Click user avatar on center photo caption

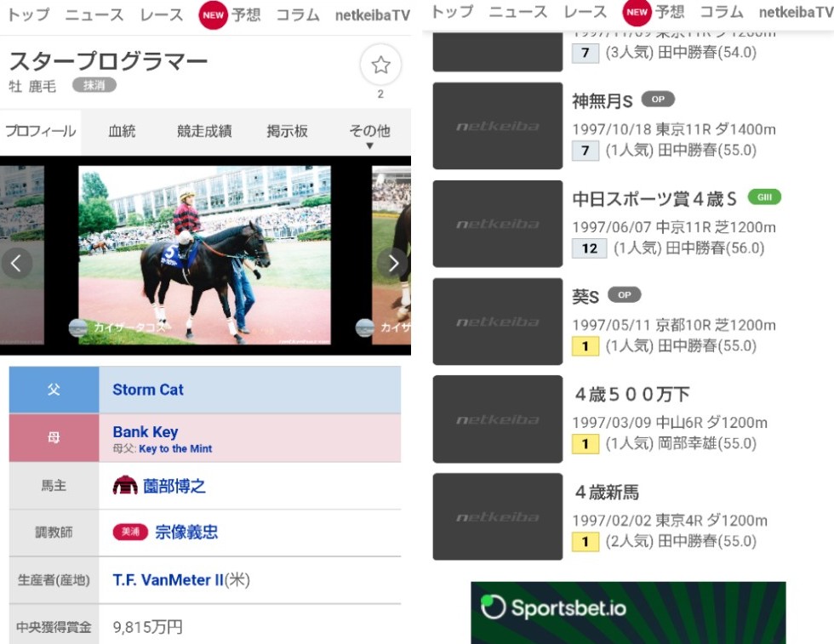(x=78, y=328)
